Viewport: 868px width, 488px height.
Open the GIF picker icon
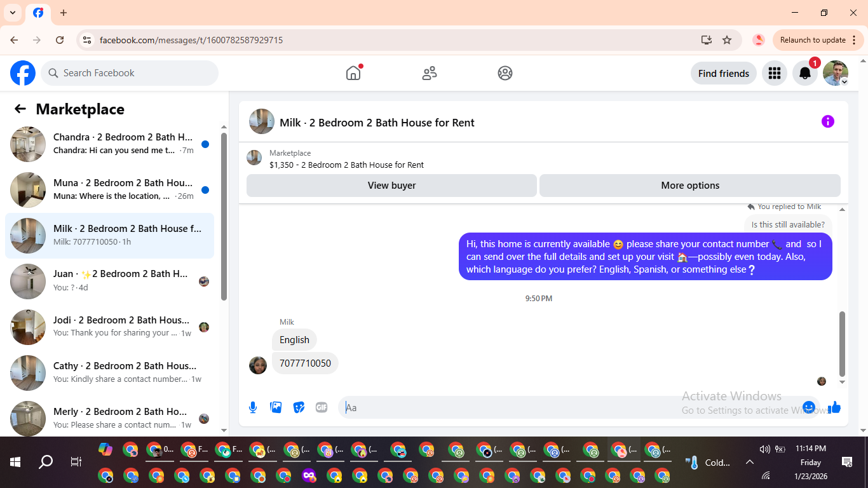[x=322, y=407]
